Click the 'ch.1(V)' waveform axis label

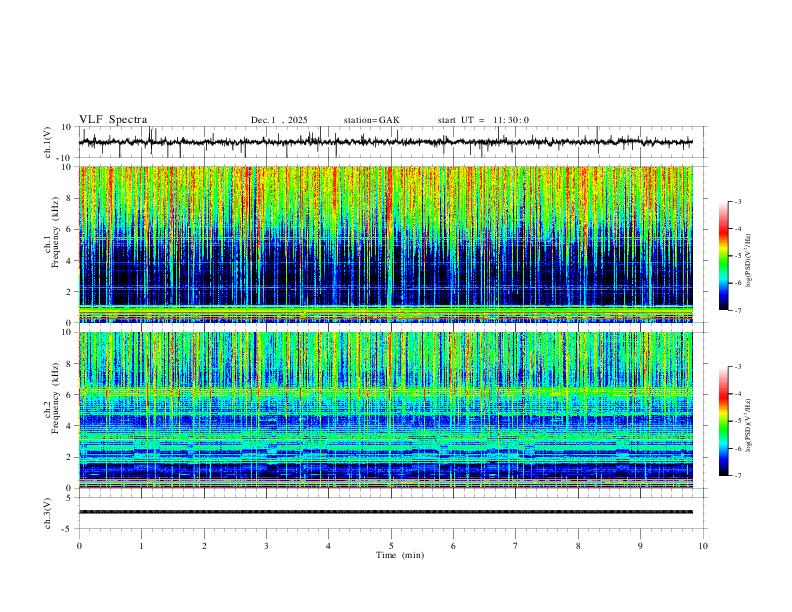48,142
